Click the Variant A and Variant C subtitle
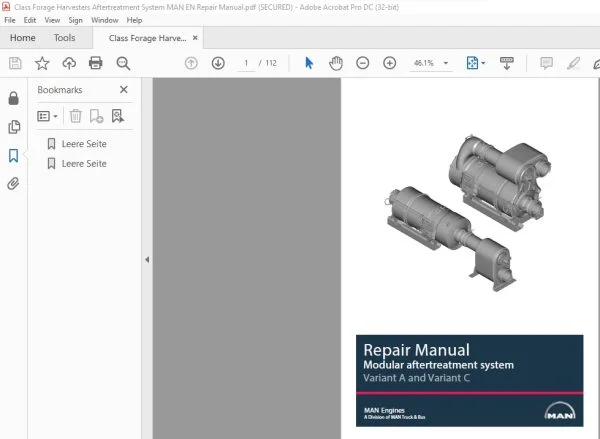This screenshot has height=439, width=600. tap(417, 378)
